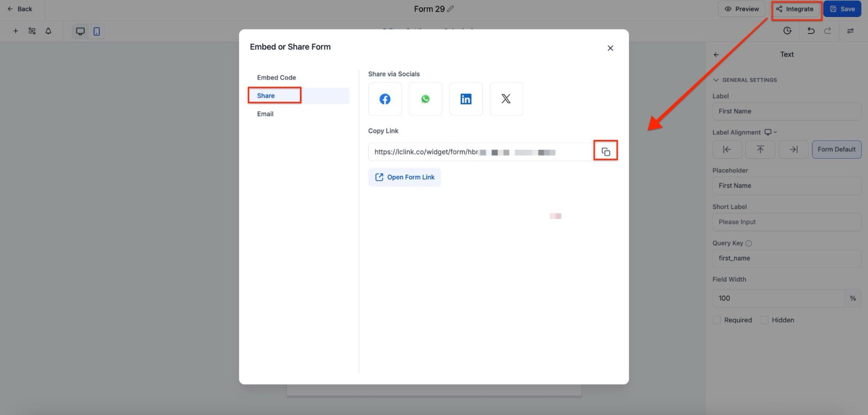Click the plus icon to add element

(x=16, y=31)
